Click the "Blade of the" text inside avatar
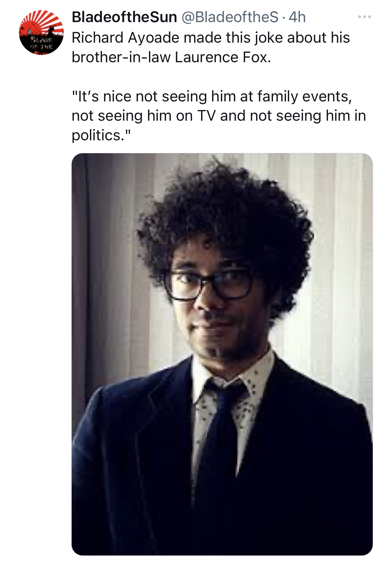Viewport: 392px width, 564px height. [41, 44]
